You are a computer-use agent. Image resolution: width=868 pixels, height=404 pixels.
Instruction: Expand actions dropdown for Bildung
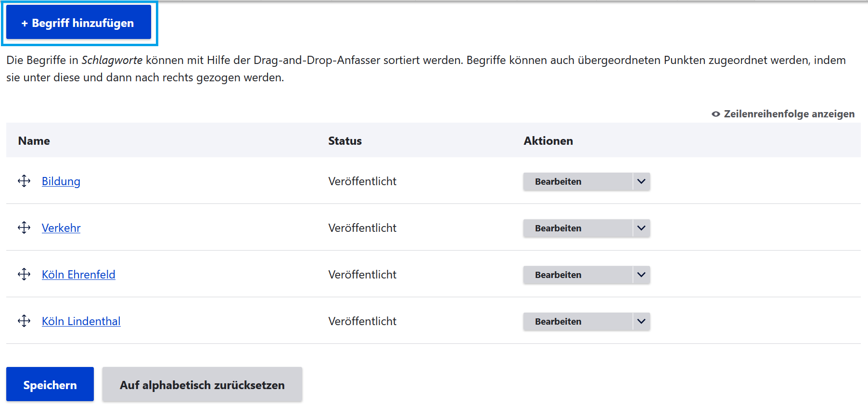(641, 181)
